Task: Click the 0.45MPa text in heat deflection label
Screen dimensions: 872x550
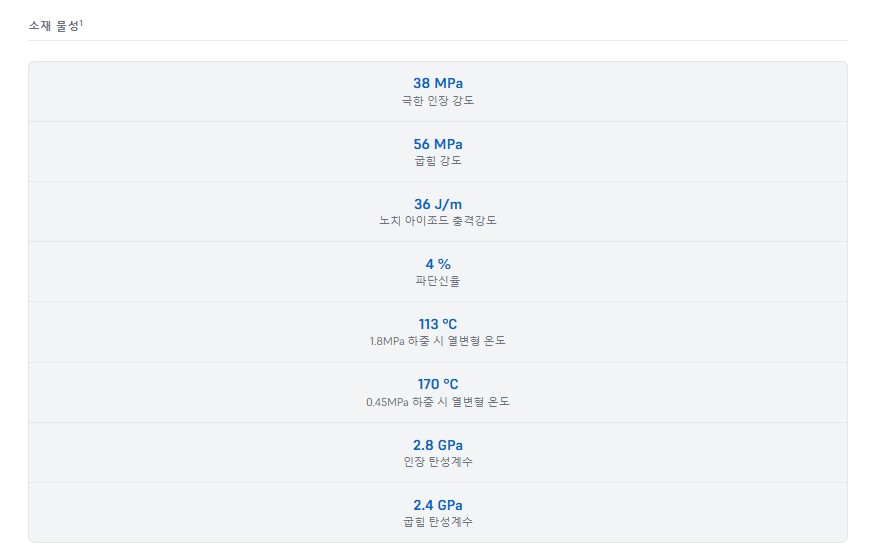Action: tap(387, 402)
